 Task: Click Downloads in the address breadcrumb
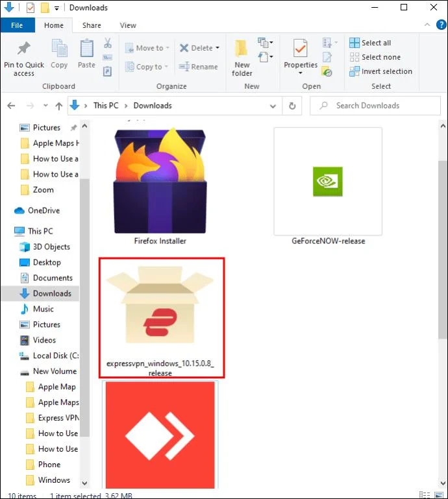pyautogui.click(x=153, y=106)
